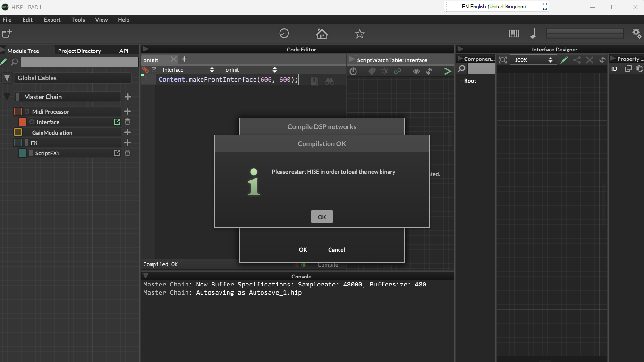The height and width of the screenshot is (362, 644).
Task: Toggle Module Tree edit pencil icon
Action: (x=4, y=62)
